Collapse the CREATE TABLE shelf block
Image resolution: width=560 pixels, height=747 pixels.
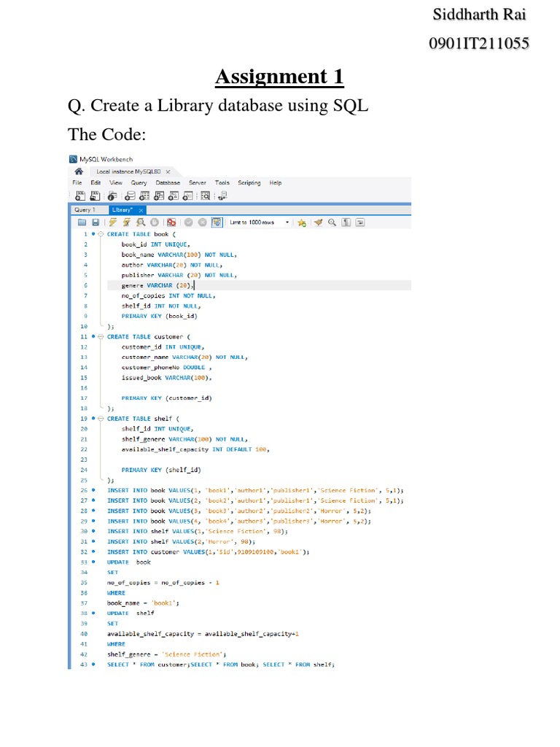101,418
